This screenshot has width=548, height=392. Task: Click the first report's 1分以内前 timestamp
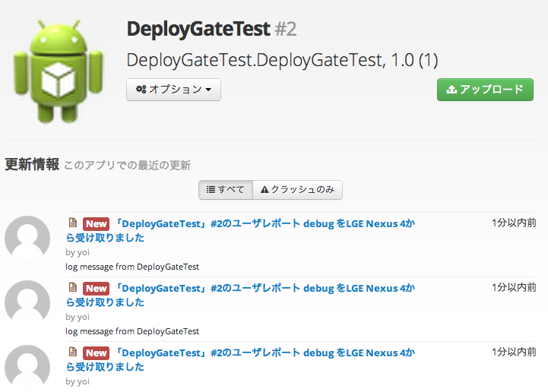click(x=514, y=223)
